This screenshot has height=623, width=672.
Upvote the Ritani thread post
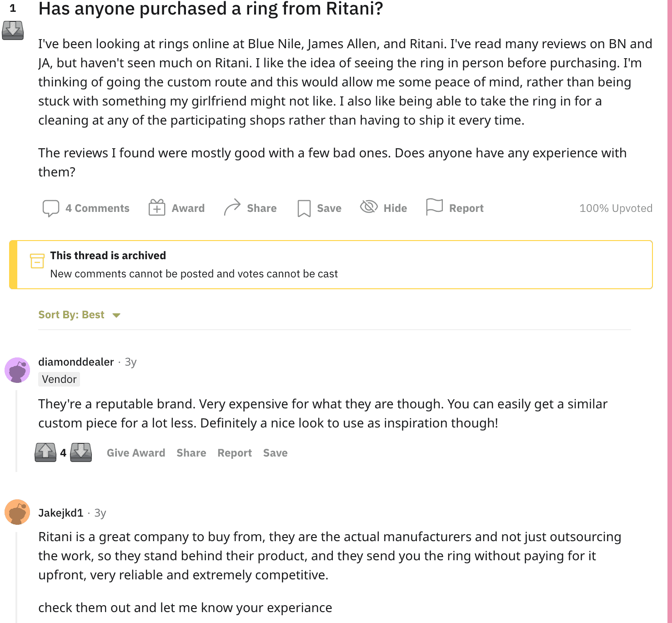click(12, 2)
